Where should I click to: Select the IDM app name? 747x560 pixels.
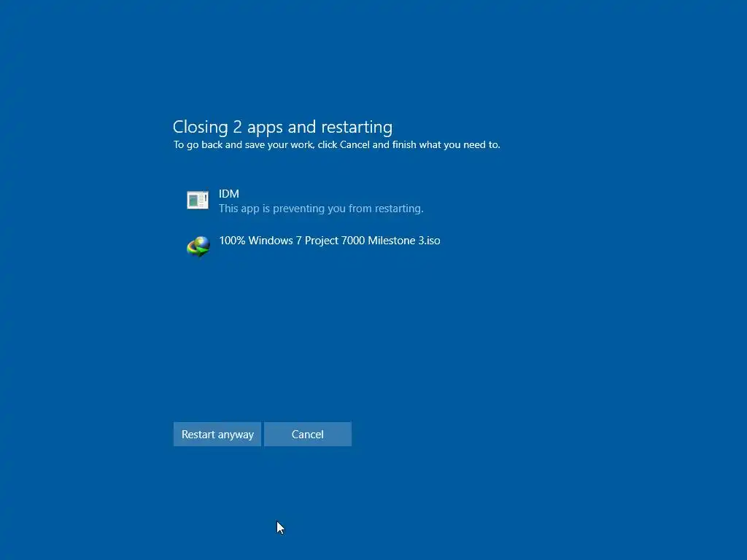point(229,194)
